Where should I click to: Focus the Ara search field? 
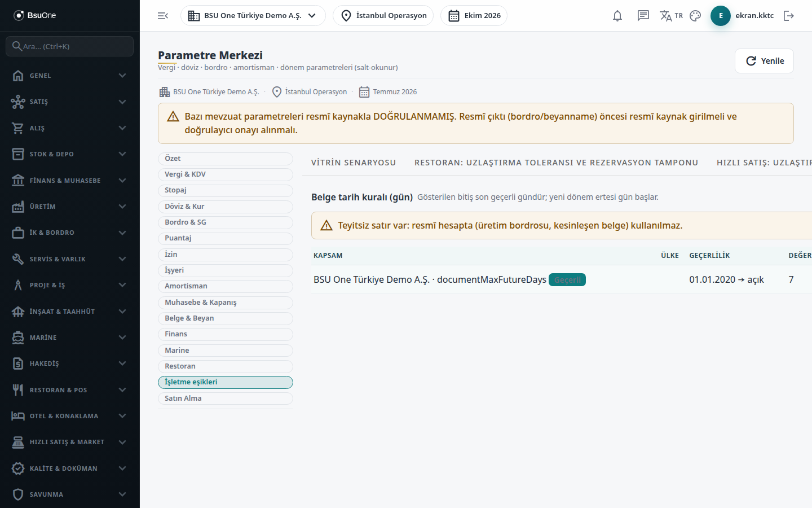(x=70, y=46)
